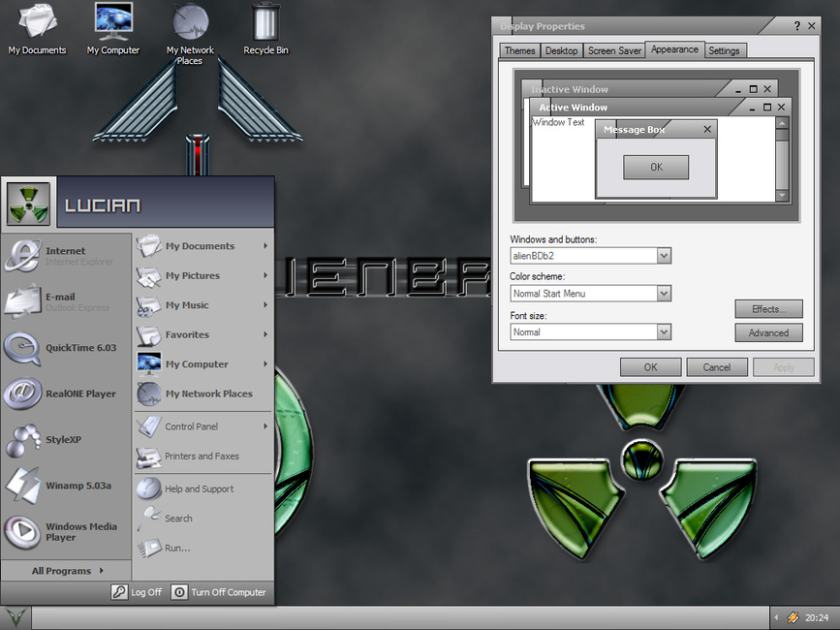
Task: Open E-mail Outlook Express entry
Action: (66, 301)
